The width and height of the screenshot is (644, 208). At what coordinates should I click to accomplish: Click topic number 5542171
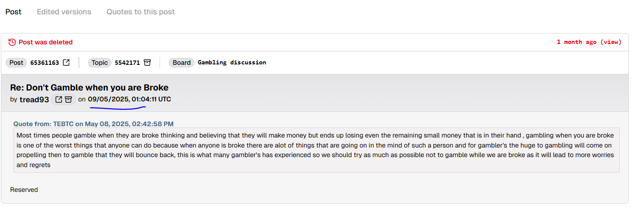(127, 63)
